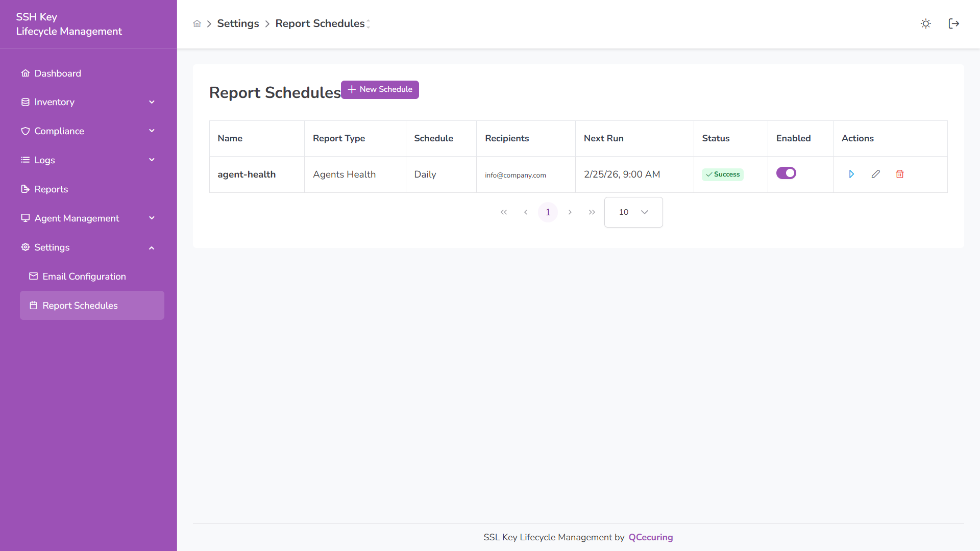Delete the agent-health schedule via trash icon
The image size is (980, 551).
[x=900, y=174]
